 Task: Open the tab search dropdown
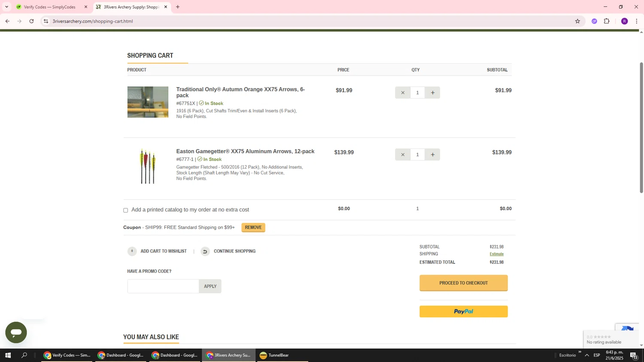[x=6, y=7]
